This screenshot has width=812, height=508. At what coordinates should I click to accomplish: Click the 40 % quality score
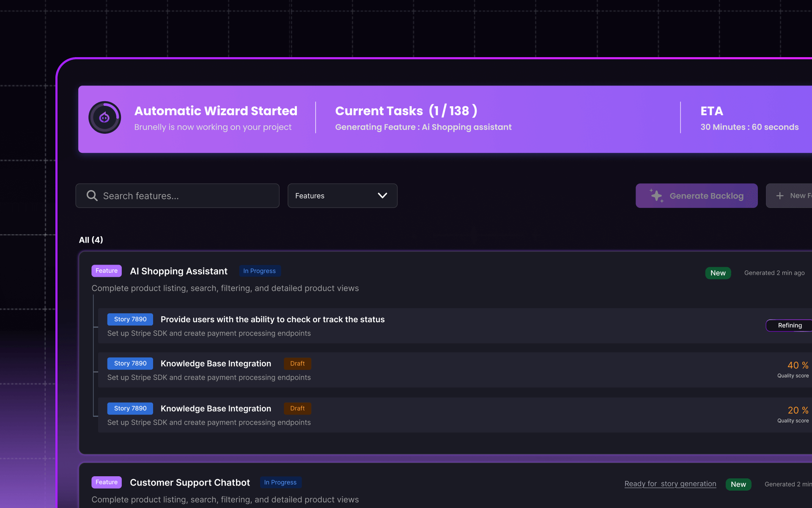click(798, 365)
